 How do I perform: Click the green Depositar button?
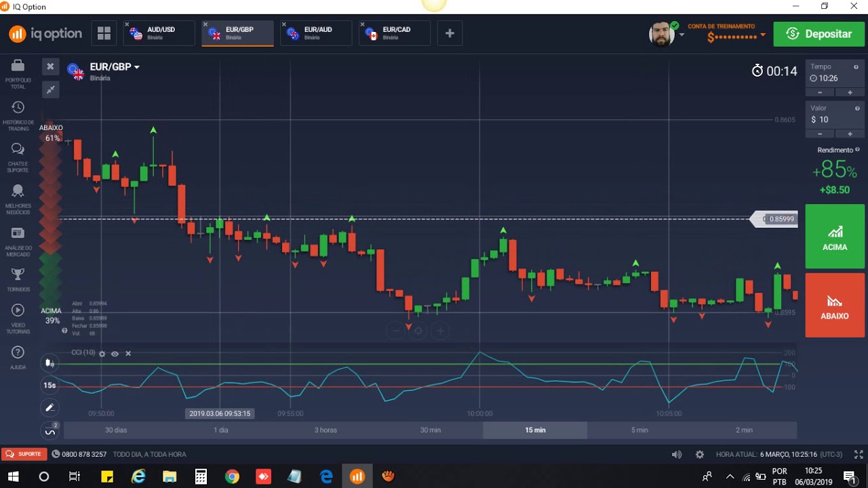pos(818,34)
